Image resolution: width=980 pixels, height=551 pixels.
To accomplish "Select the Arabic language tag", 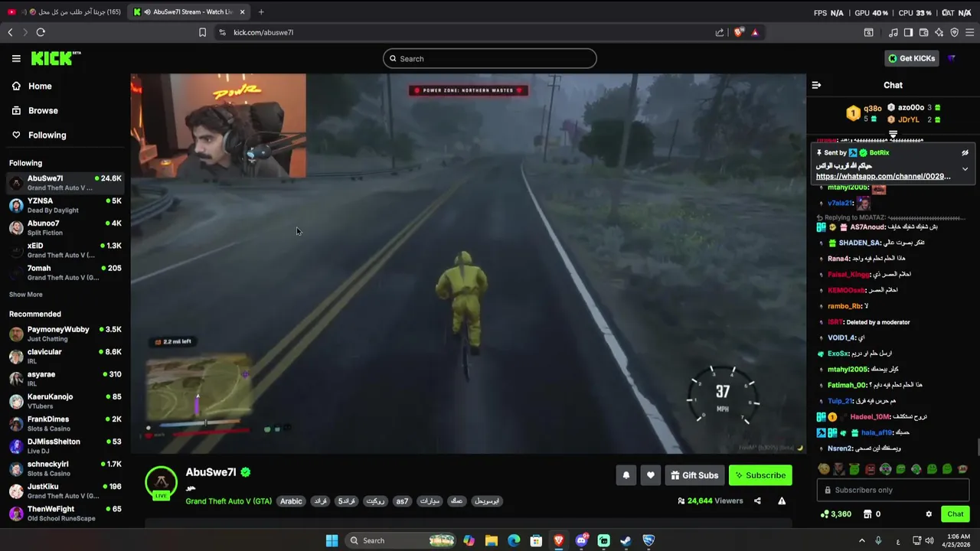I will point(291,501).
